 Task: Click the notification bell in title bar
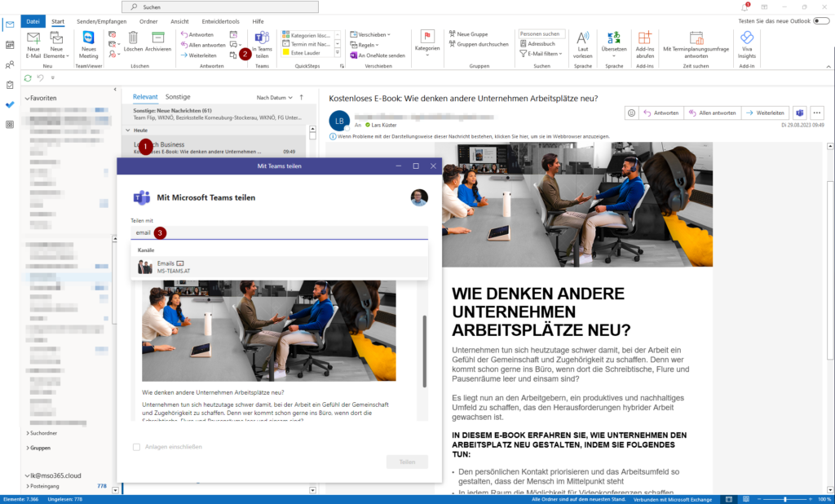pos(745,7)
